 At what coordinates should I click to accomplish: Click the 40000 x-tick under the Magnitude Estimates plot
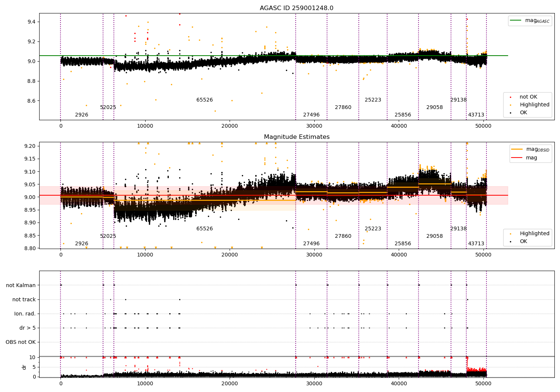tap(399, 255)
